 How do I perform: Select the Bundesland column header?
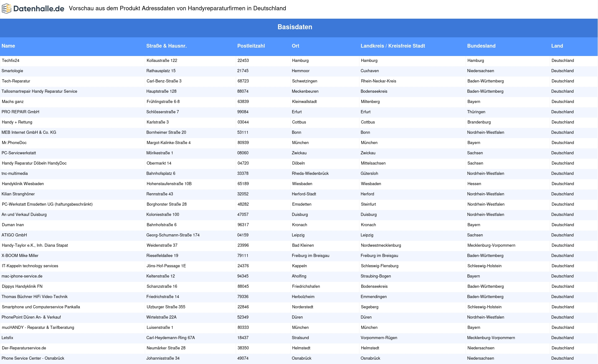click(x=481, y=46)
